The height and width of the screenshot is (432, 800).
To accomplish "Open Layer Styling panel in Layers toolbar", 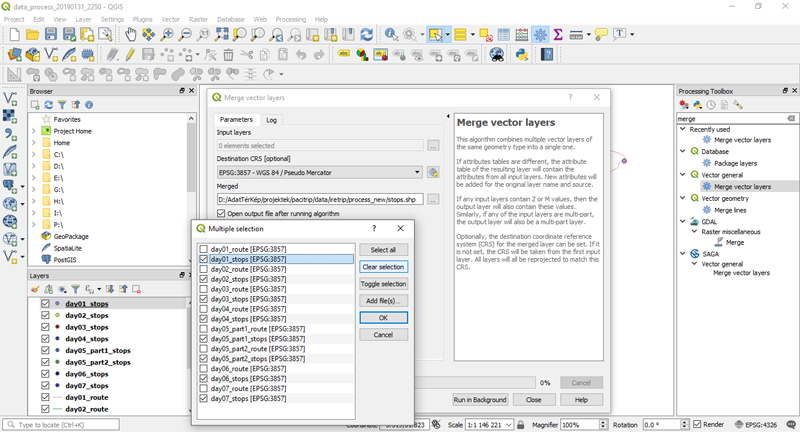I will pyautogui.click(x=35, y=289).
